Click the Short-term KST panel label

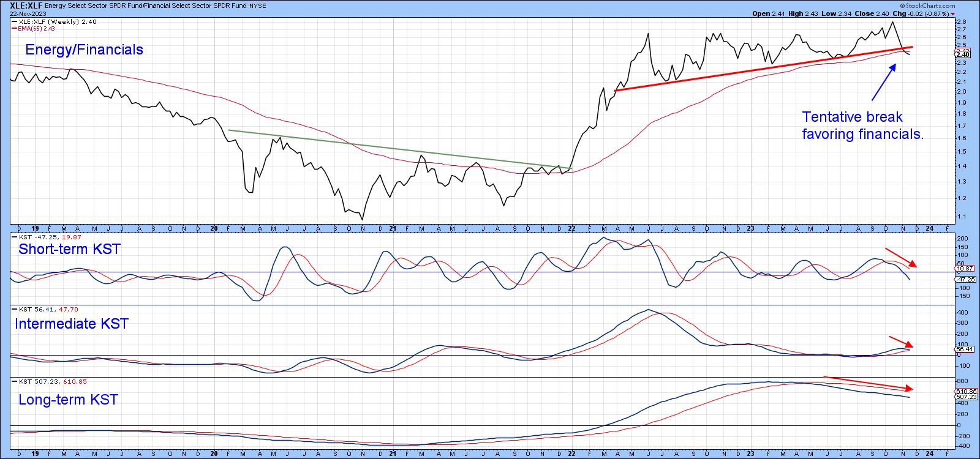point(70,249)
